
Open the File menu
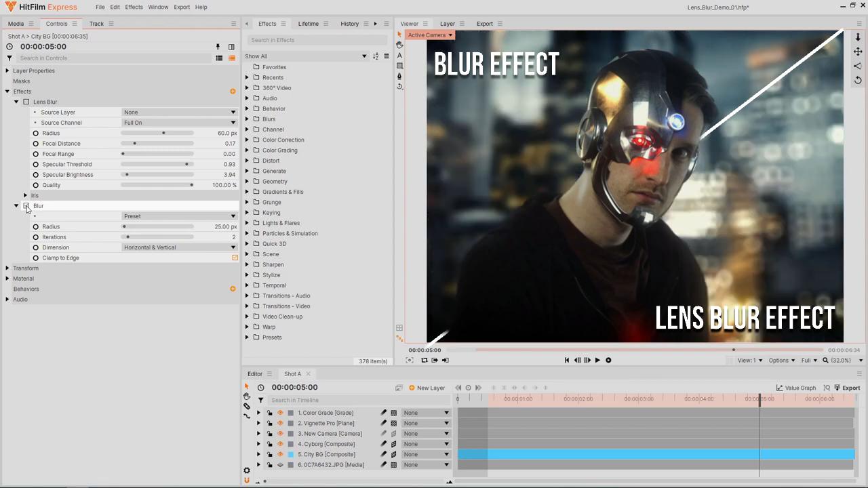[100, 7]
